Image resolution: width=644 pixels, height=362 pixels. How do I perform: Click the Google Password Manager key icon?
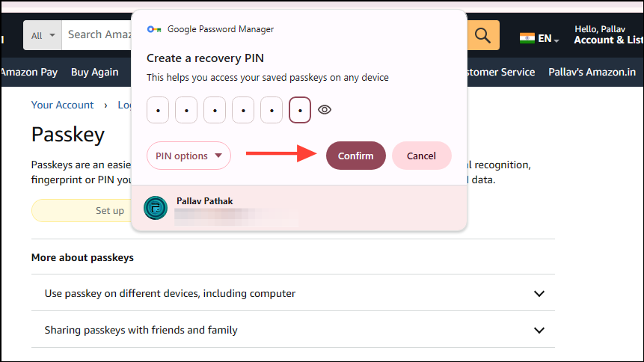154,29
